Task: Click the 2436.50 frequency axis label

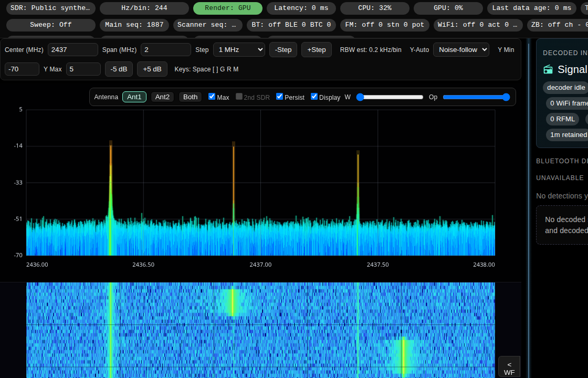Action: 143,265
